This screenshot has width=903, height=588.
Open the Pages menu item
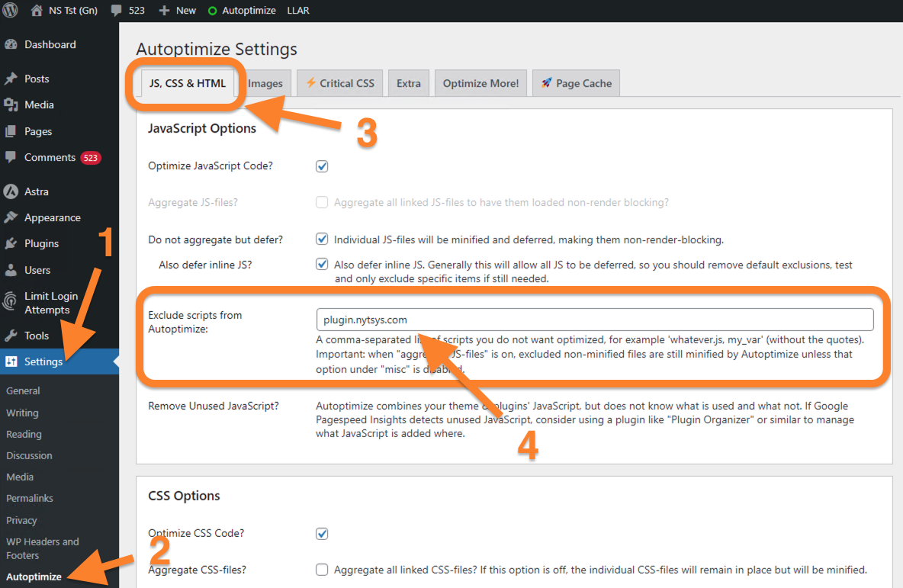(38, 131)
